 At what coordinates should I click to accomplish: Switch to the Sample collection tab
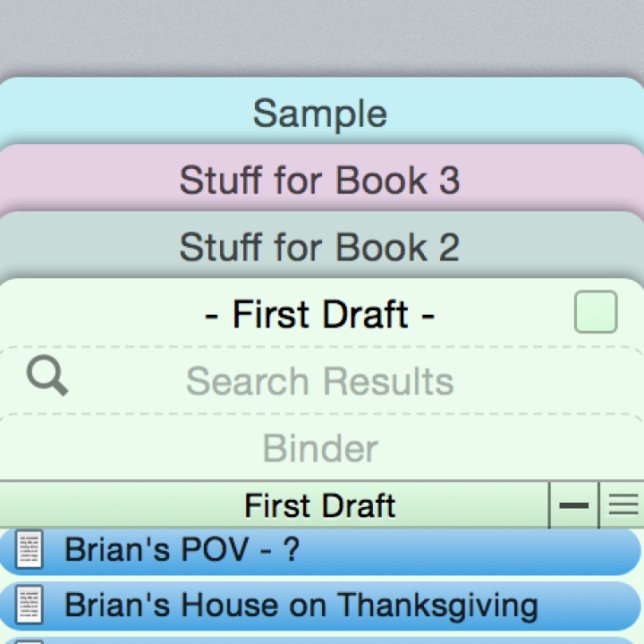[319, 114]
